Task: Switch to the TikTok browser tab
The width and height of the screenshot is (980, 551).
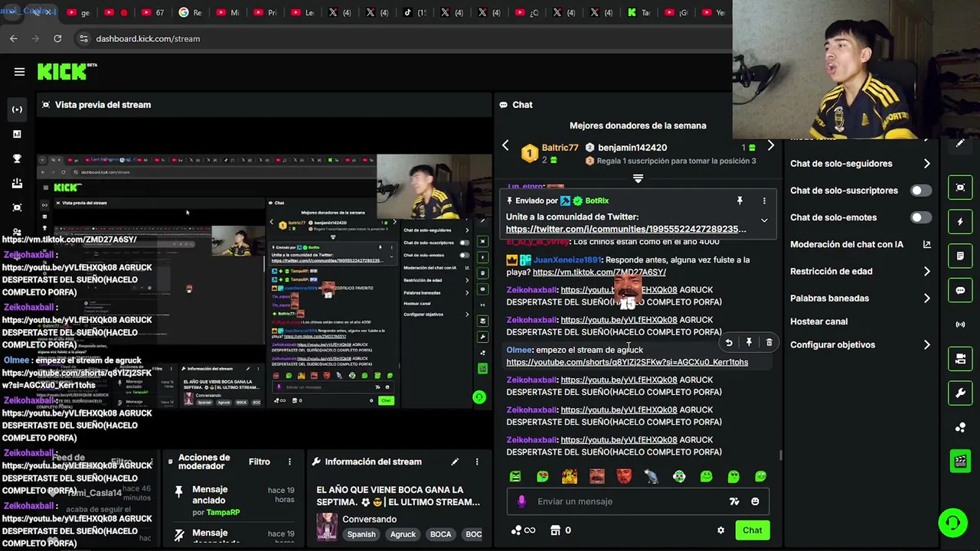Action: tap(414, 12)
